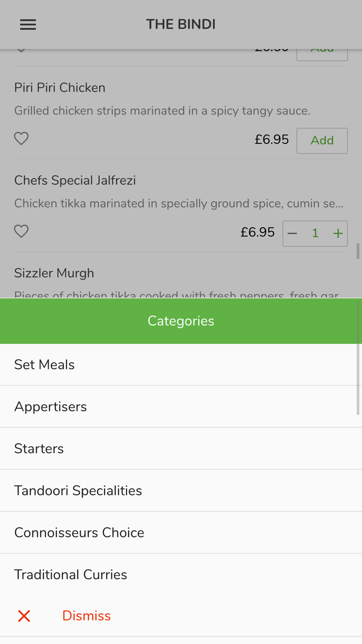
Task: Increase Chefs Special Jalfrezi quantity
Action: (338, 234)
